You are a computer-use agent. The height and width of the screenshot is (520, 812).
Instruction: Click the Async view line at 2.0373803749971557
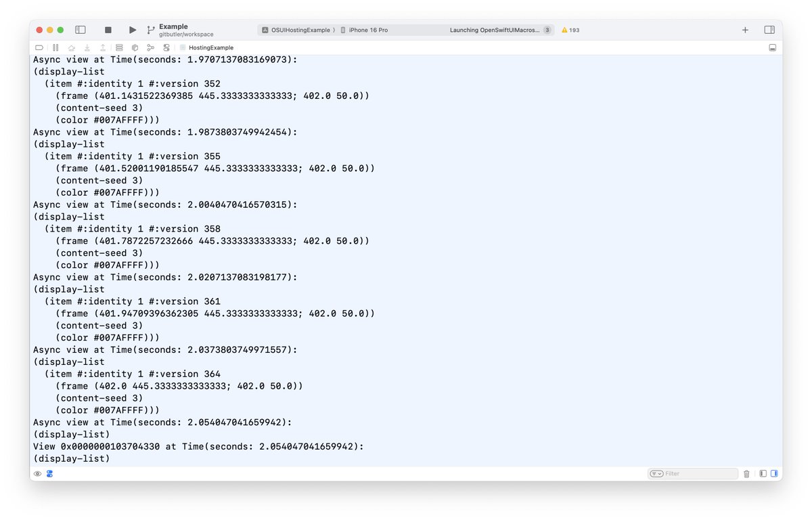(165, 349)
